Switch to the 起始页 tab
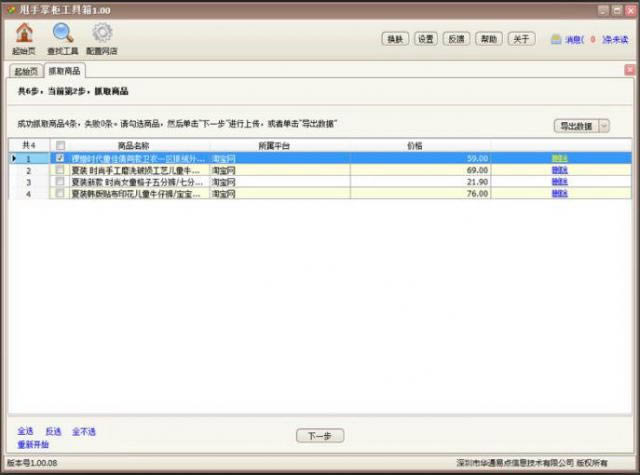The image size is (640, 475). pyautogui.click(x=25, y=71)
